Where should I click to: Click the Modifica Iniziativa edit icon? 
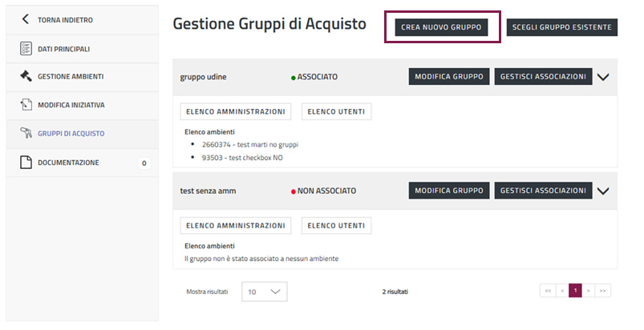25,105
